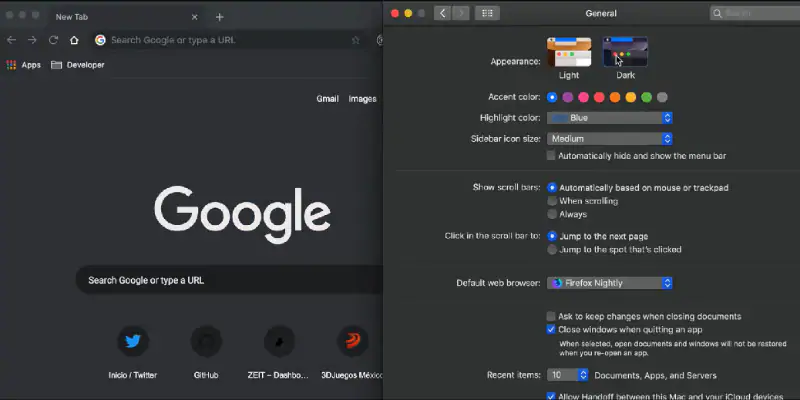Select the blue accent color
The image size is (800, 400).
552,97
